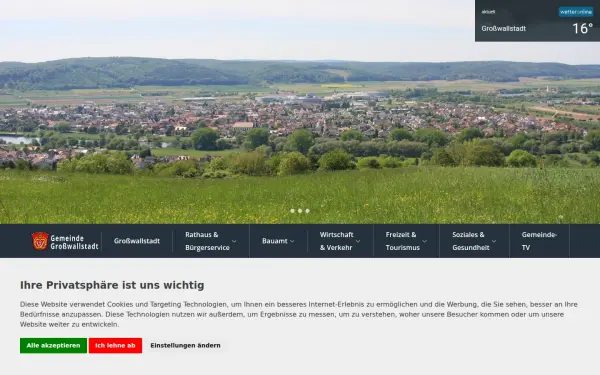The image size is (600, 375).
Task: Expand the Rathaus & Bürgerservice dropdown chevron
Action: tap(234, 241)
